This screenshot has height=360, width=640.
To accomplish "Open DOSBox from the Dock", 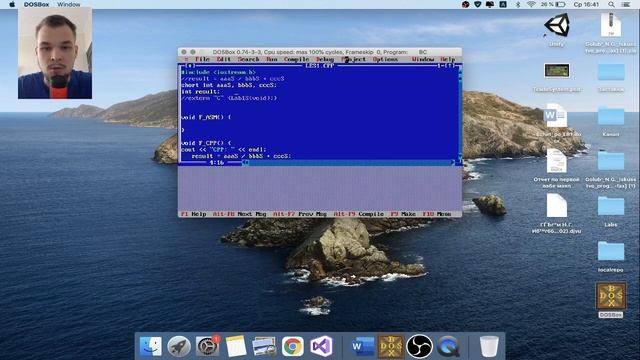I will pos(391,346).
